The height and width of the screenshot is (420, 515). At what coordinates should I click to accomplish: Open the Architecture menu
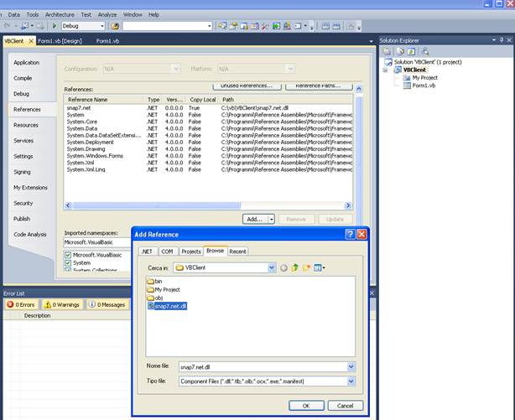click(x=60, y=14)
